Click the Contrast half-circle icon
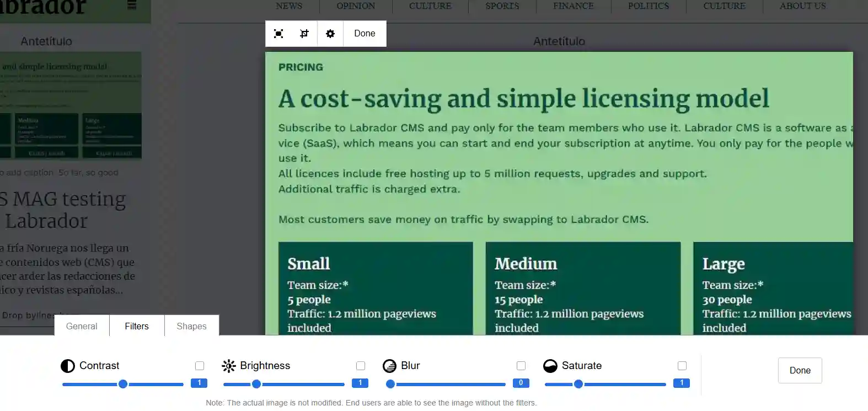 click(x=67, y=366)
